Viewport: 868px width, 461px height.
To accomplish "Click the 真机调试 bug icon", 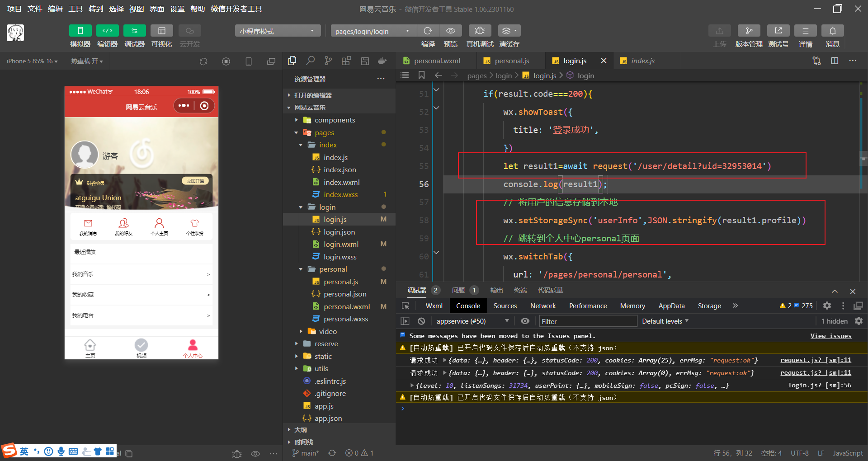I will click(x=480, y=31).
